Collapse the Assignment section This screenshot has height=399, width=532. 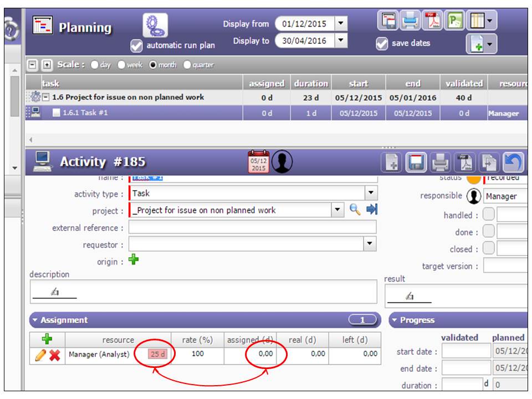coord(35,320)
